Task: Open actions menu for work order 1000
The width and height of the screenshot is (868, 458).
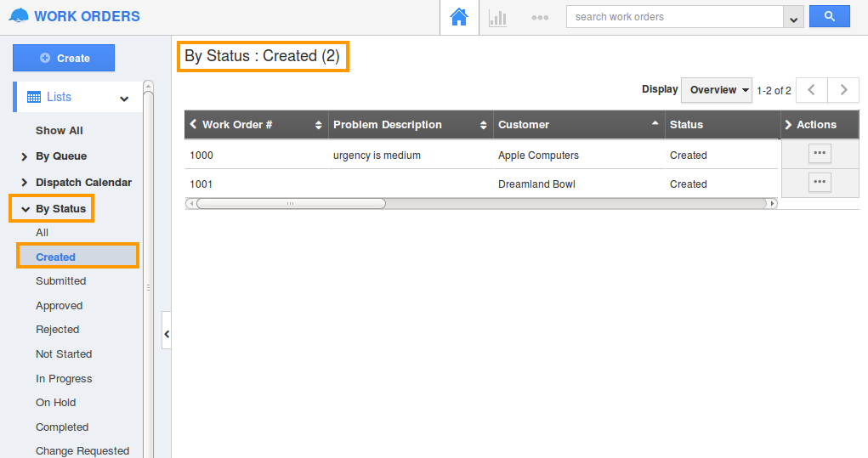Action: click(x=820, y=153)
